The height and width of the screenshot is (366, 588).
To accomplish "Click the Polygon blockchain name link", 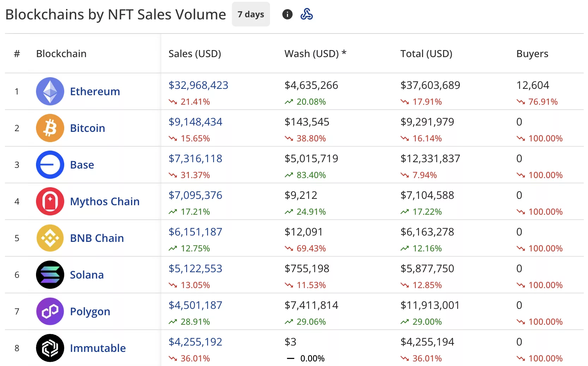I will (90, 311).
